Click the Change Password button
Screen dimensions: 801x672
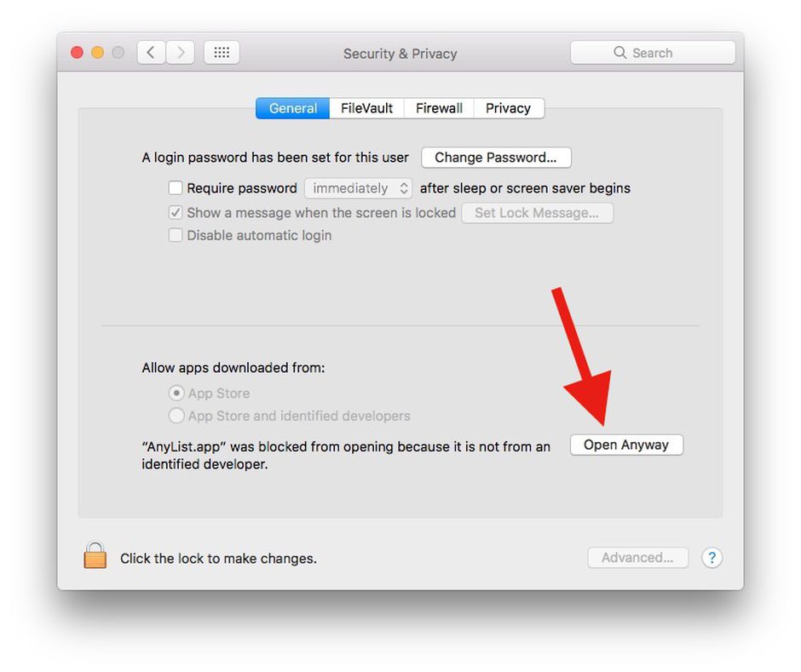(x=496, y=158)
